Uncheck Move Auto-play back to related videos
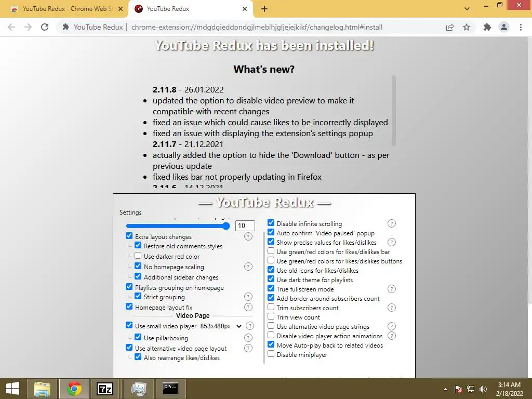The height and width of the screenshot is (399, 532). pyautogui.click(x=271, y=344)
